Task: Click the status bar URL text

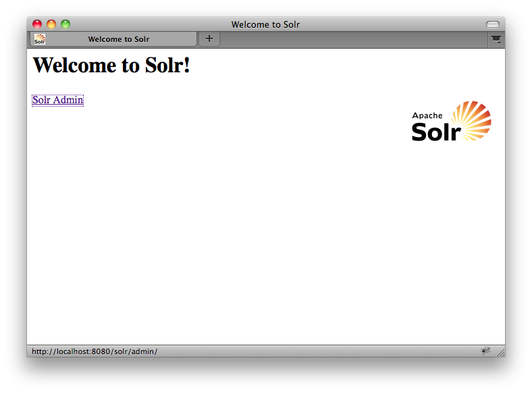Action: pos(95,351)
